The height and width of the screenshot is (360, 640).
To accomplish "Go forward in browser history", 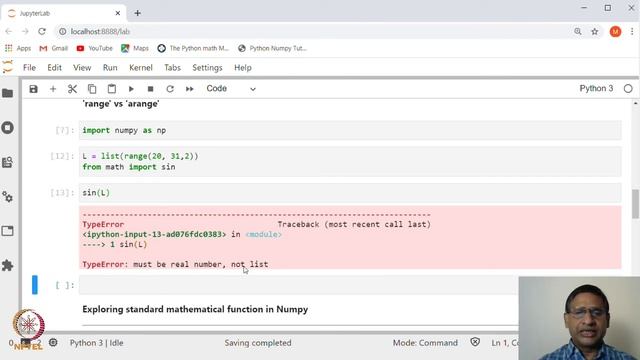I will 25,31.
